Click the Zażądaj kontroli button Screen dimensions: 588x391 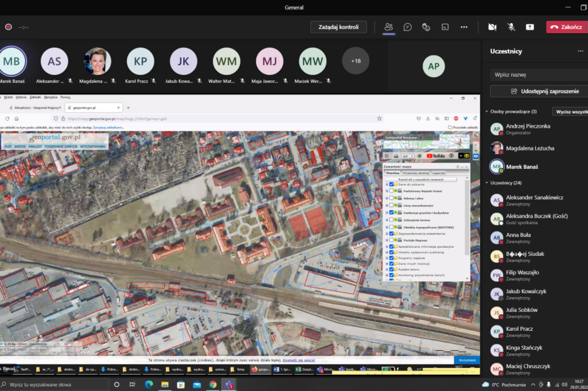point(338,27)
